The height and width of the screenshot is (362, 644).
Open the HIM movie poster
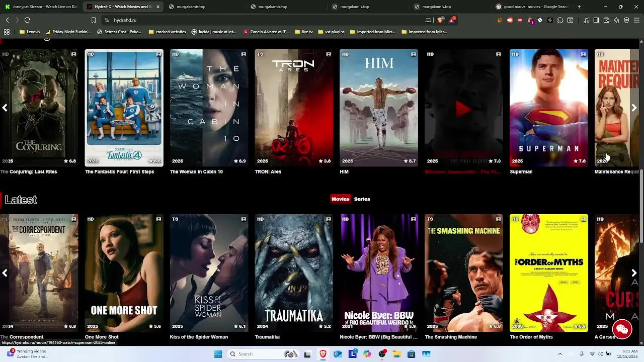click(x=378, y=108)
